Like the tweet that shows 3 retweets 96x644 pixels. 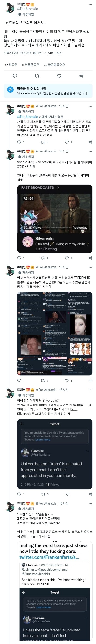(67, 494)
